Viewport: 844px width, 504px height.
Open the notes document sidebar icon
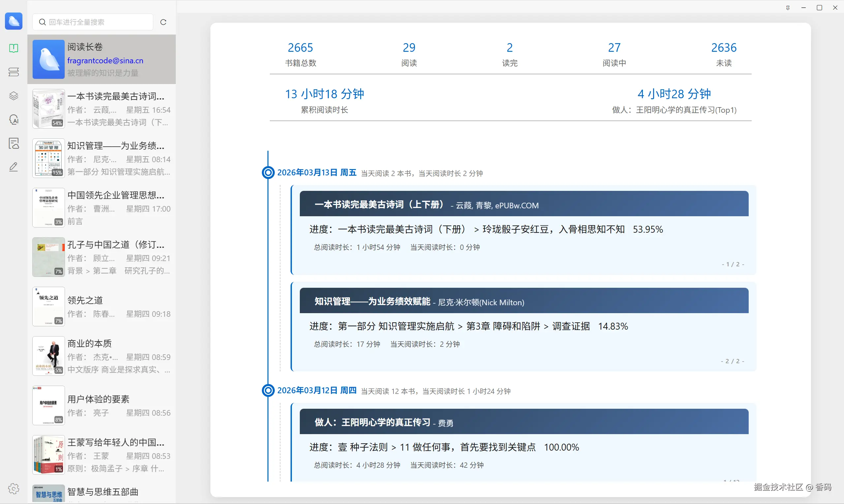tap(14, 143)
